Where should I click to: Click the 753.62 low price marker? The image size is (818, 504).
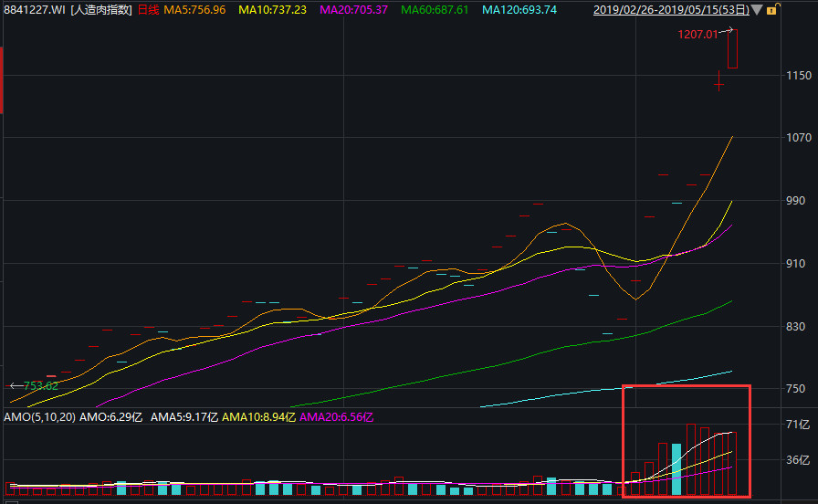(x=41, y=386)
